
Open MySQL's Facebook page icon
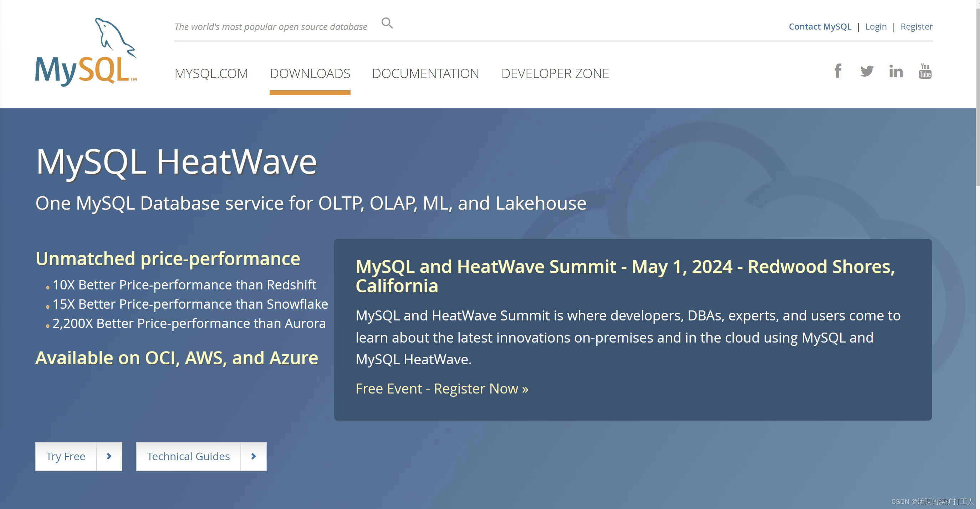pos(837,71)
